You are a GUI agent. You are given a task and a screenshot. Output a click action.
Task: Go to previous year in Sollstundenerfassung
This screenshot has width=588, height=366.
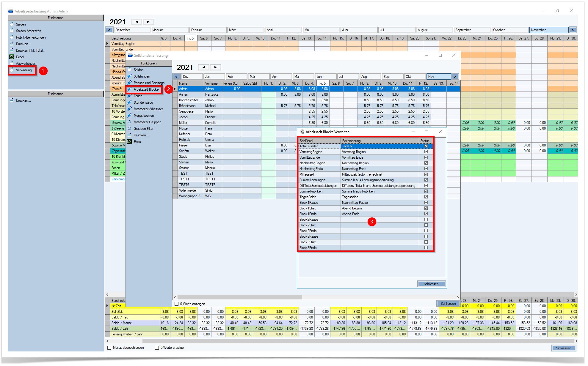tap(204, 67)
